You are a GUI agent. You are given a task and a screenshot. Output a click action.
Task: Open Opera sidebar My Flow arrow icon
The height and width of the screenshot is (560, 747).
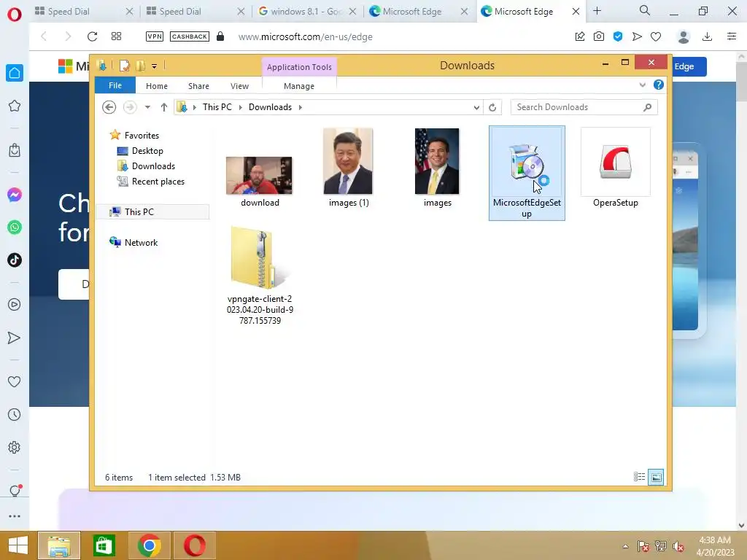(15, 338)
